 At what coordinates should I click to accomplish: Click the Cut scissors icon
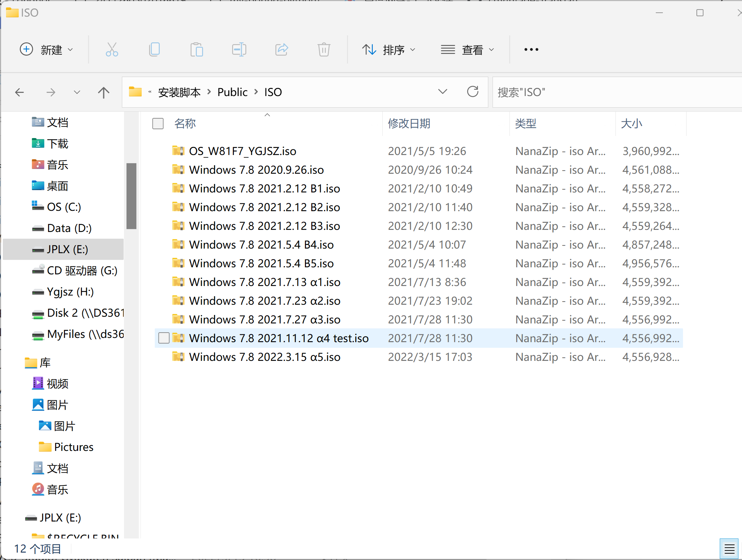click(112, 50)
